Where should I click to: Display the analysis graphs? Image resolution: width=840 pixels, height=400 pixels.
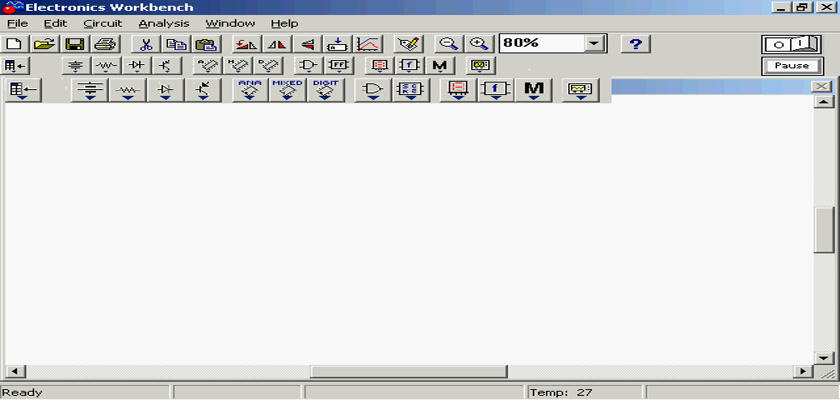pyautogui.click(x=368, y=44)
